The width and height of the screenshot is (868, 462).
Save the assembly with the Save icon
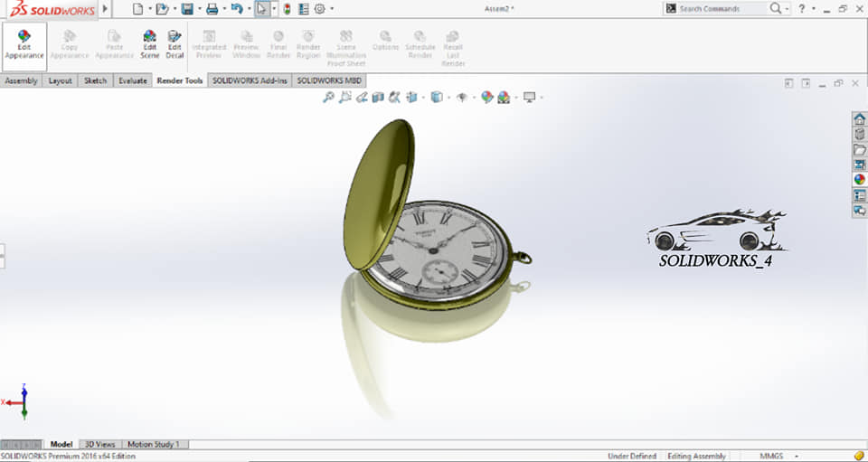point(187,9)
